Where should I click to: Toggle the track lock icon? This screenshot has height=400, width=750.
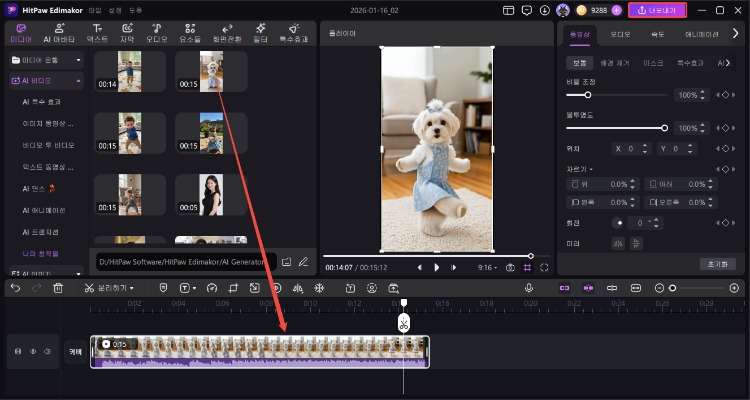click(x=18, y=352)
